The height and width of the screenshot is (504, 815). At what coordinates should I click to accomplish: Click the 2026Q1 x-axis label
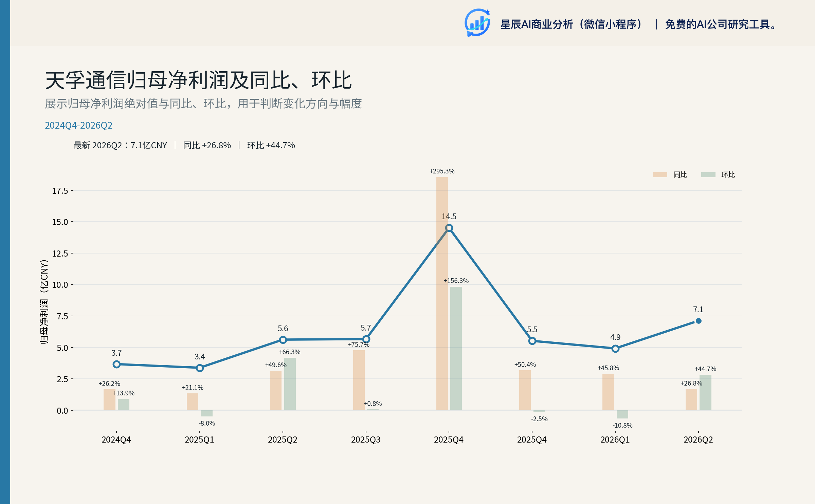click(x=615, y=440)
